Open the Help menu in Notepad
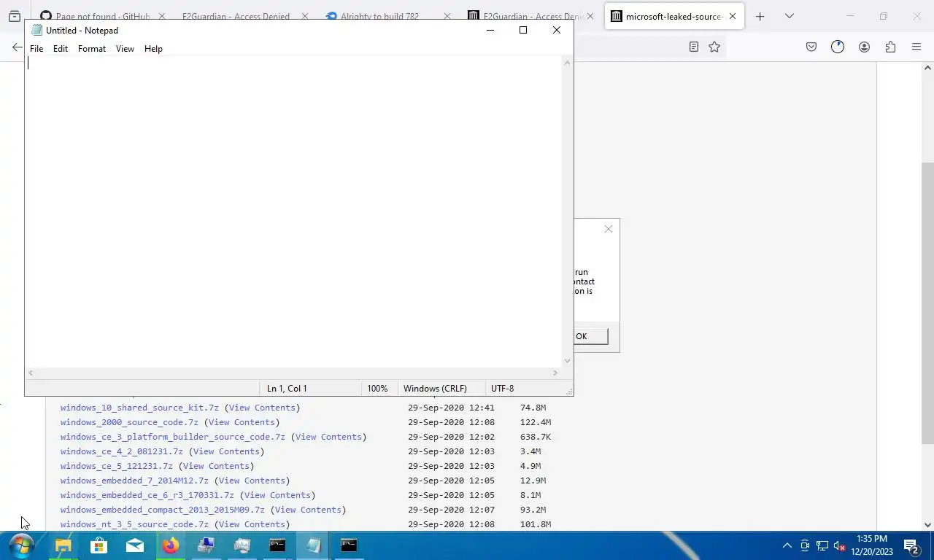 click(x=153, y=49)
